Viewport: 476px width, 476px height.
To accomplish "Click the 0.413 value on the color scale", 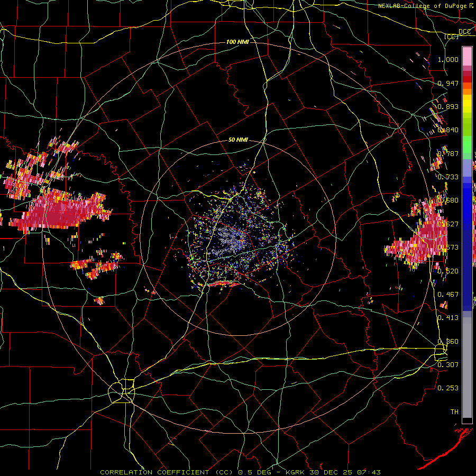I will [x=448, y=318].
